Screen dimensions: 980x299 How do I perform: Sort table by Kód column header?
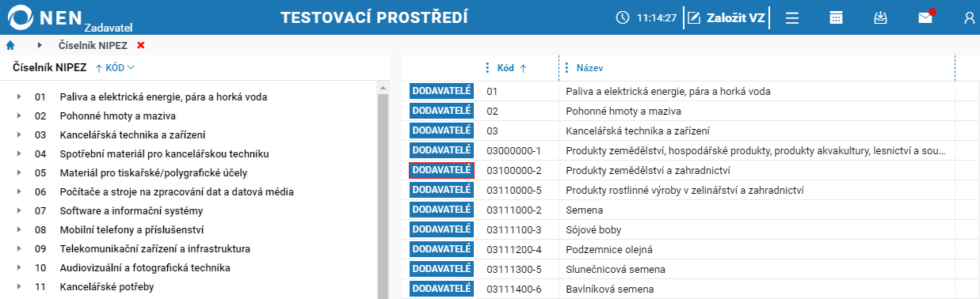point(512,68)
